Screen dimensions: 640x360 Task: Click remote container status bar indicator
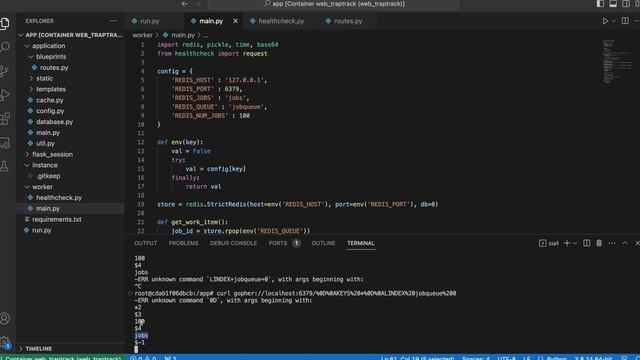[62, 358]
